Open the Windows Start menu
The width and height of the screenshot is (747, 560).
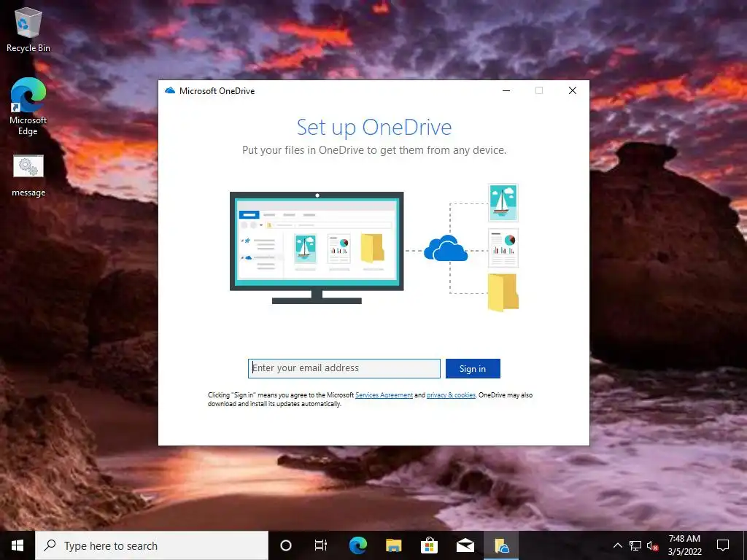pos(18,545)
